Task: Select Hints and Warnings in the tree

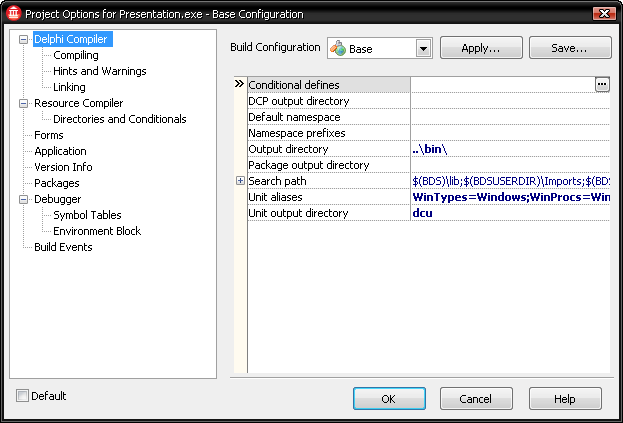Action: [x=100, y=71]
